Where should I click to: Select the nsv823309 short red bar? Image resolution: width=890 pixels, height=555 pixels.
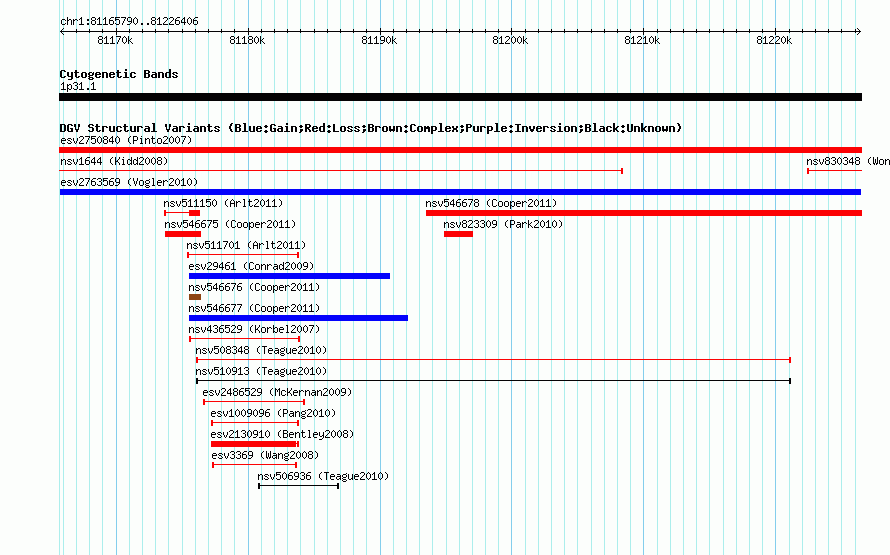tap(458, 234)
